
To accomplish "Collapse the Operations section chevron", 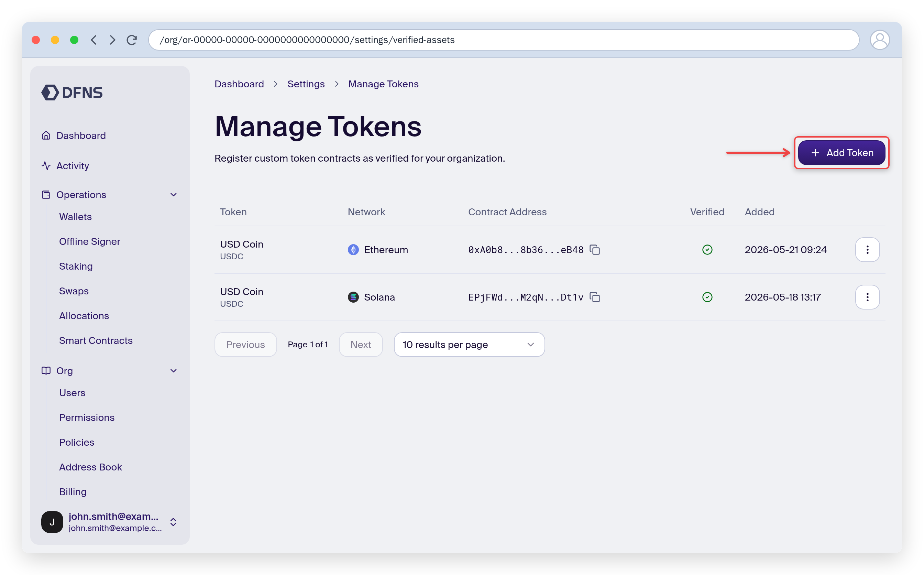I will point(173,195).
